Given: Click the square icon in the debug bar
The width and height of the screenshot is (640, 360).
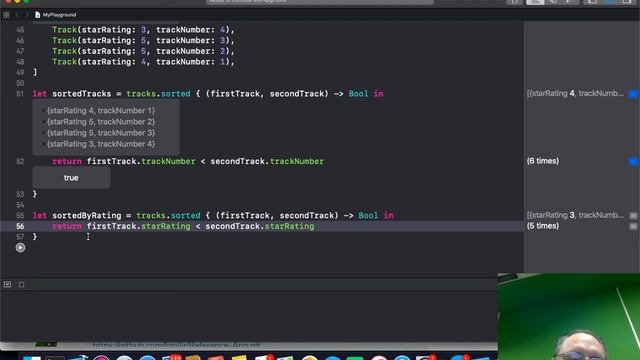Looking at the screenshot, I should click(x=22, y=284).
